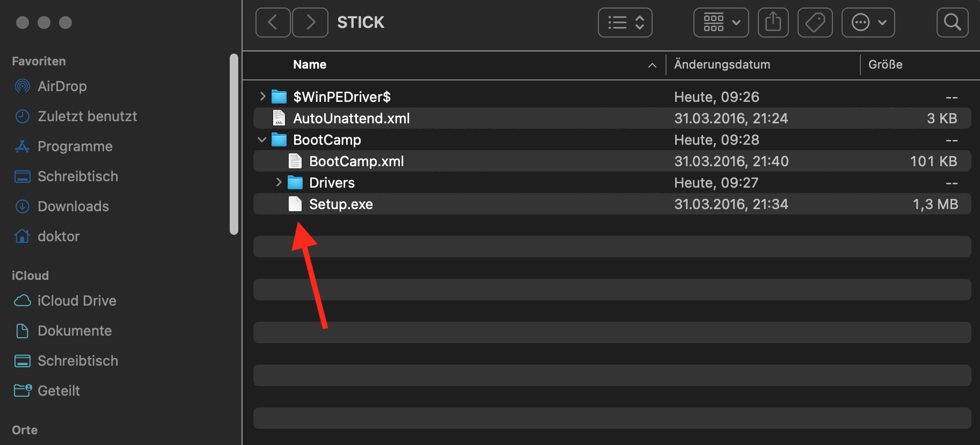Sort by Änderungsdatum column header
Viewport: 980px width, 445px height.
722,65
